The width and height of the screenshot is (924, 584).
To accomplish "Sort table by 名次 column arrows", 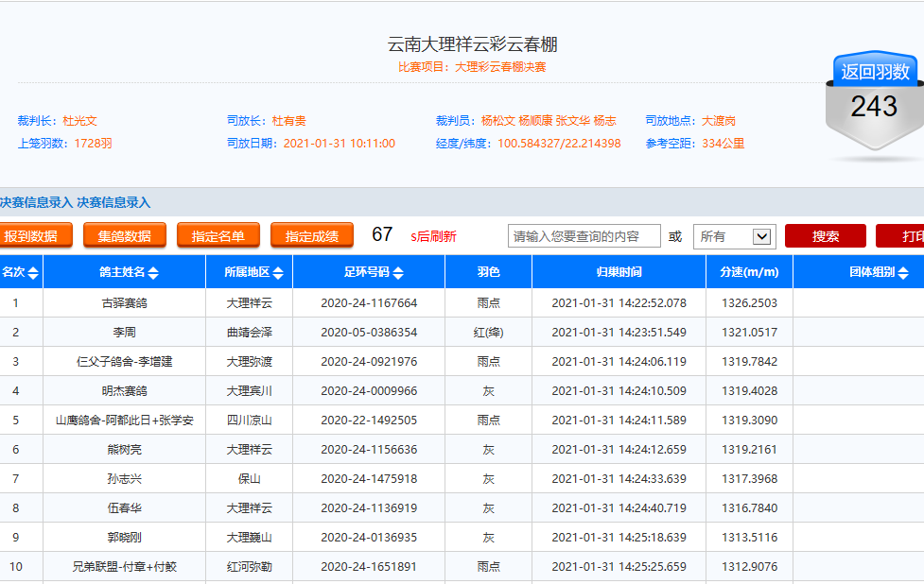I will (x=33, y=272).
